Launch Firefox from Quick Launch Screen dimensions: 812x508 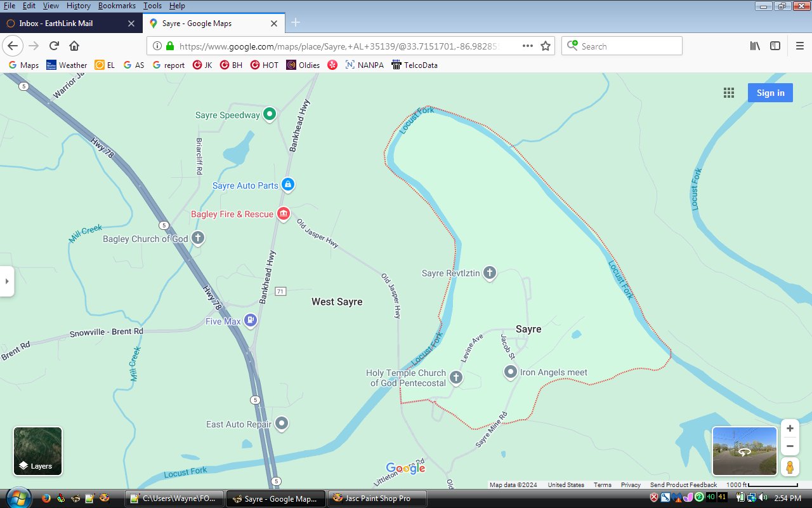point(46,498)
